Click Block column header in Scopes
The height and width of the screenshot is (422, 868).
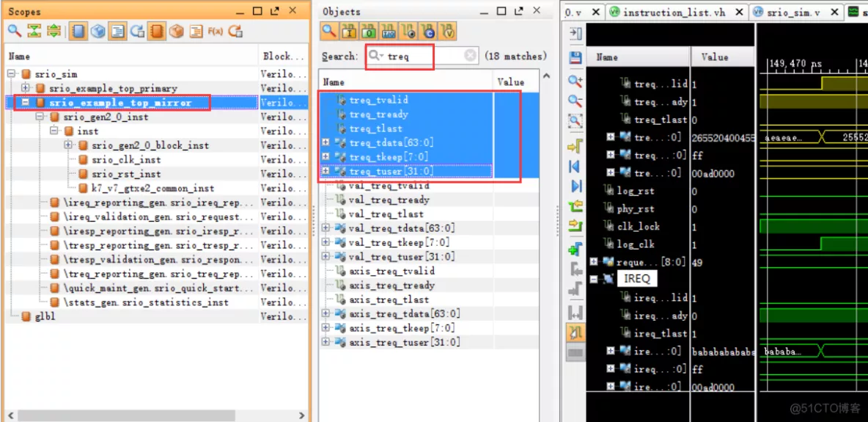284,56
